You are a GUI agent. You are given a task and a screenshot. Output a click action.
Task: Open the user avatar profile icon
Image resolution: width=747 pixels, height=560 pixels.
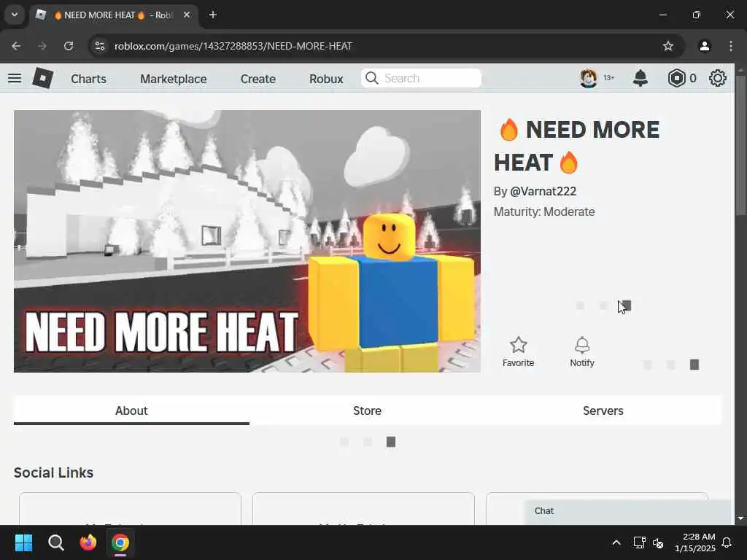[589, 78]
